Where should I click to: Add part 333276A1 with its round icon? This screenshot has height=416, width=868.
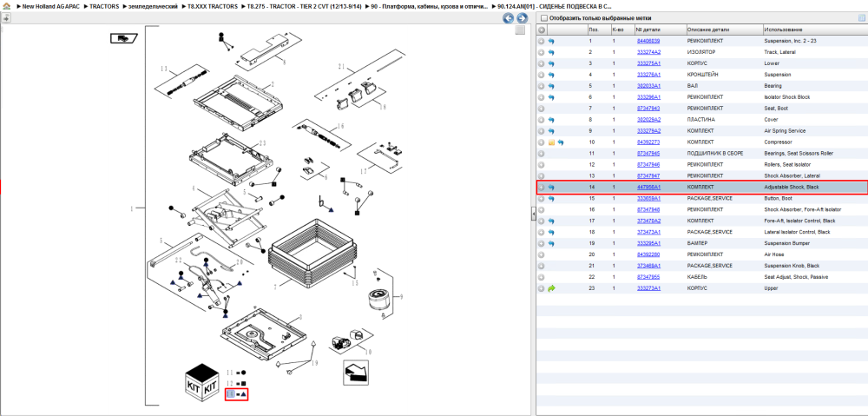click(x=542, y=75)
